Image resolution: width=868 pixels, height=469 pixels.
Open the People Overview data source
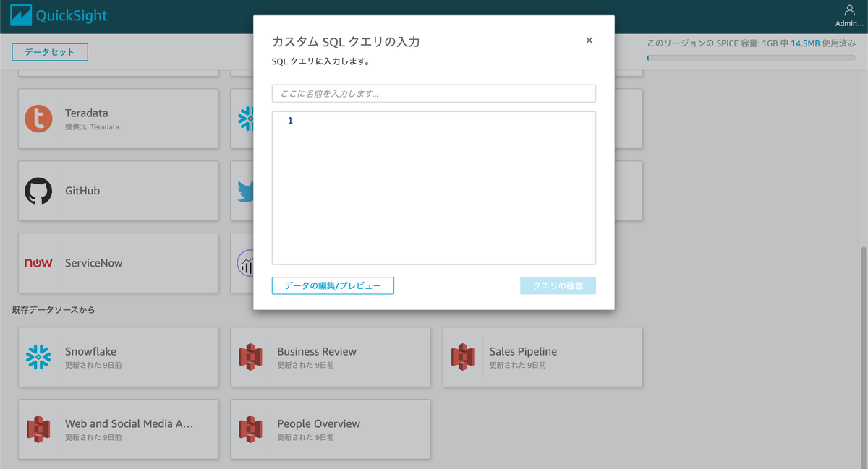click(x=330, y=429)
